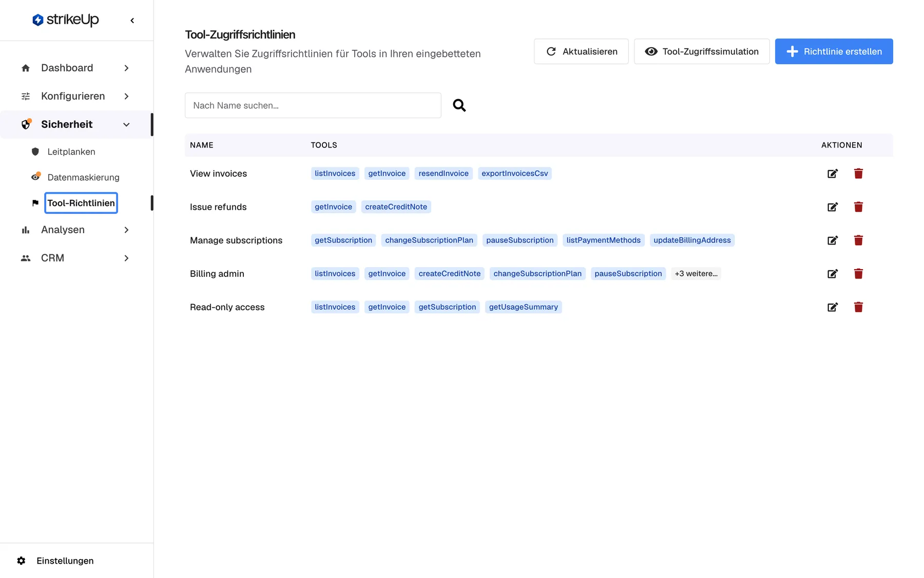Expand the CRM menu chevron
This screenshot has width=924, height=578.
pyautogui.click(x=126, y=258)
